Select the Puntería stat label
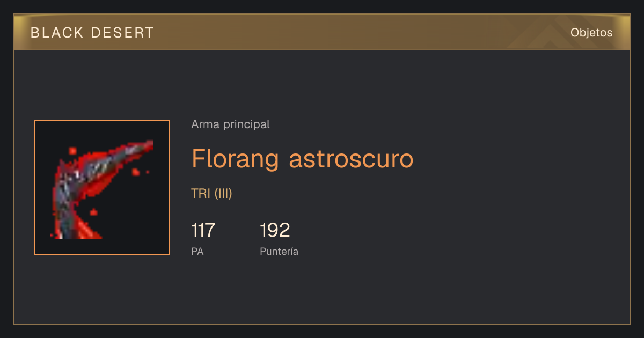This screenshot has height=338, width=644. (279, 251)
